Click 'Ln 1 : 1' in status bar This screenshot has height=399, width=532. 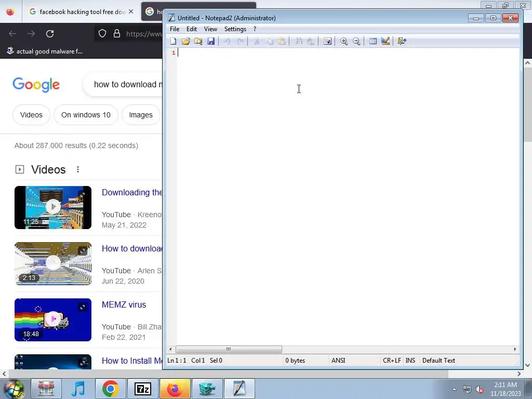(177, 361)
